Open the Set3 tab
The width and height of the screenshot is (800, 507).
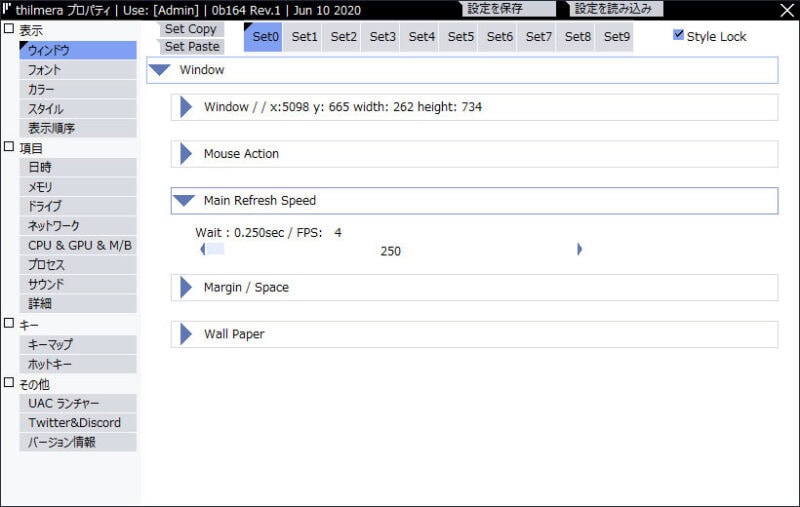(381, 37)
